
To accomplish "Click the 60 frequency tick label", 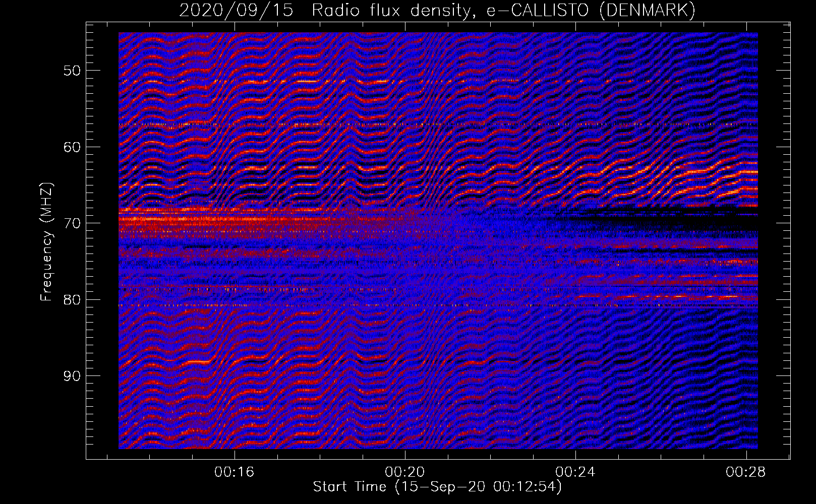I will (72, 147).
